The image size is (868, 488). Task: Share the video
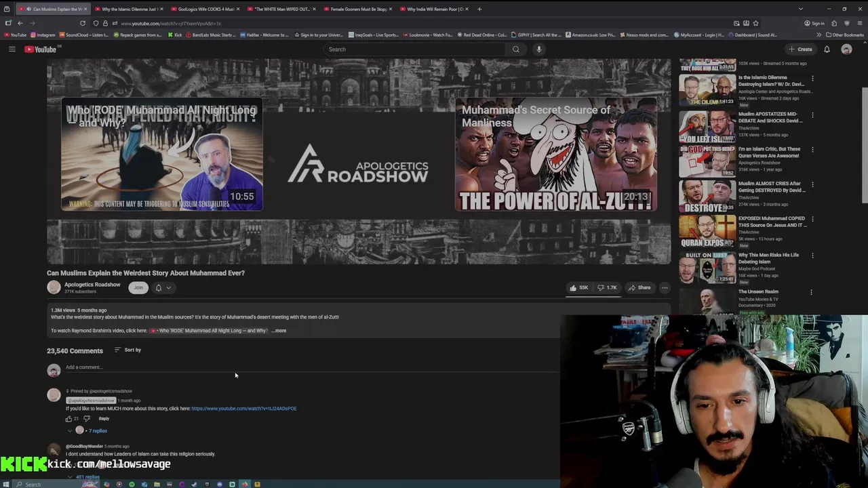coord(639,287)
